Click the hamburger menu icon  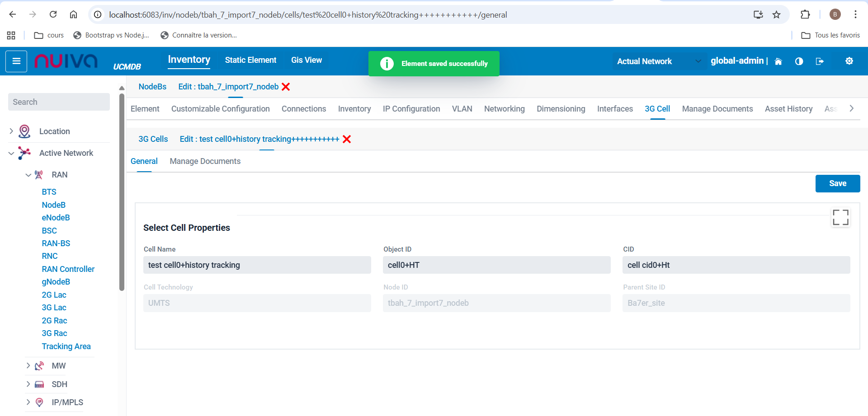(16, 61)
